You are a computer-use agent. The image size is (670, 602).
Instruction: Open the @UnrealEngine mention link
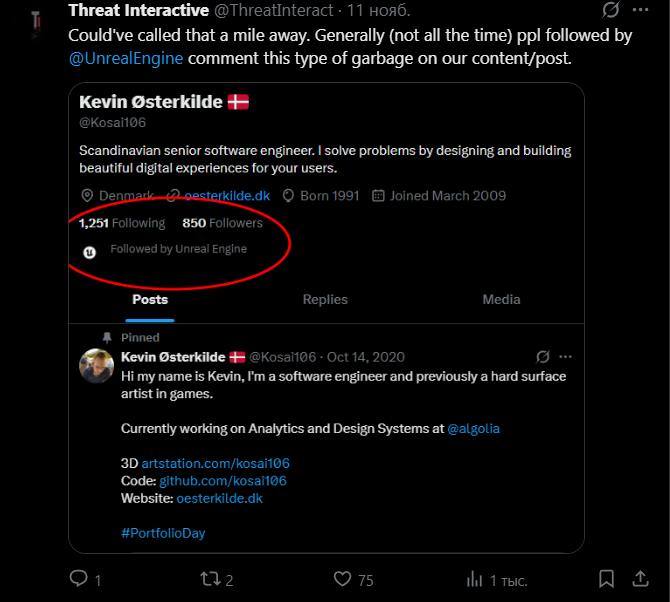click(126, 58)
